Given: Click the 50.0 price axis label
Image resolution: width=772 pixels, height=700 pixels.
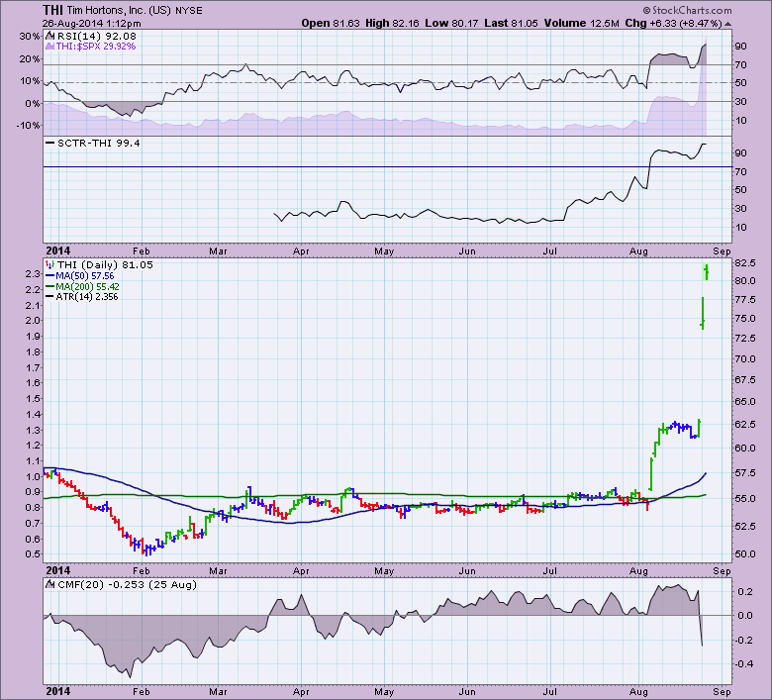Looking at the screenshot, I should tap(745, 553).
